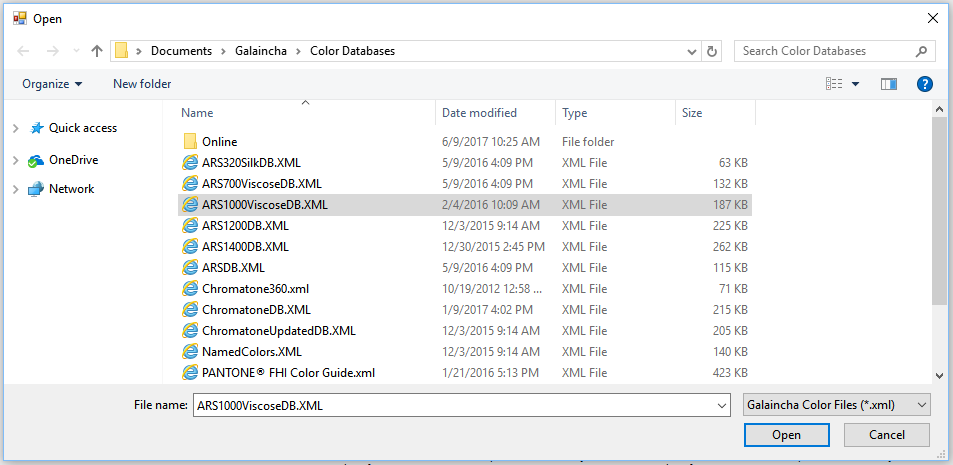This screenshot has width=953, height=465.
Task: Click the Cancel button
Action: [886, 435]
